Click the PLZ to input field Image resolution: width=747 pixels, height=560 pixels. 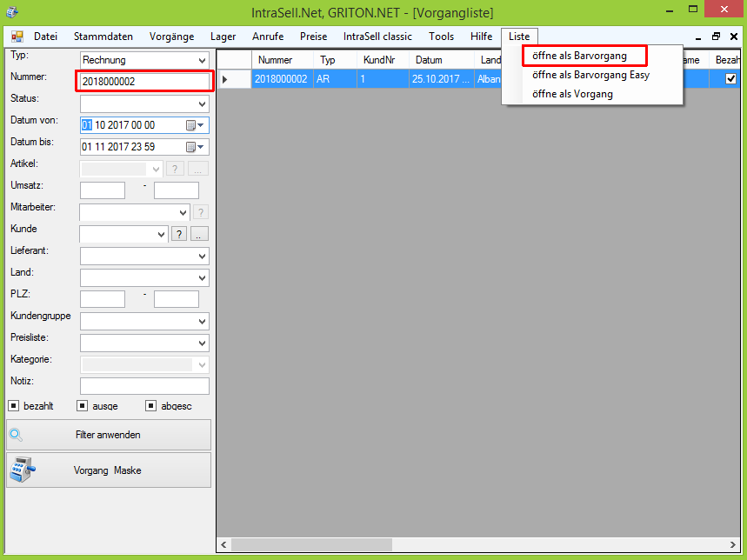tap(177, 299)
